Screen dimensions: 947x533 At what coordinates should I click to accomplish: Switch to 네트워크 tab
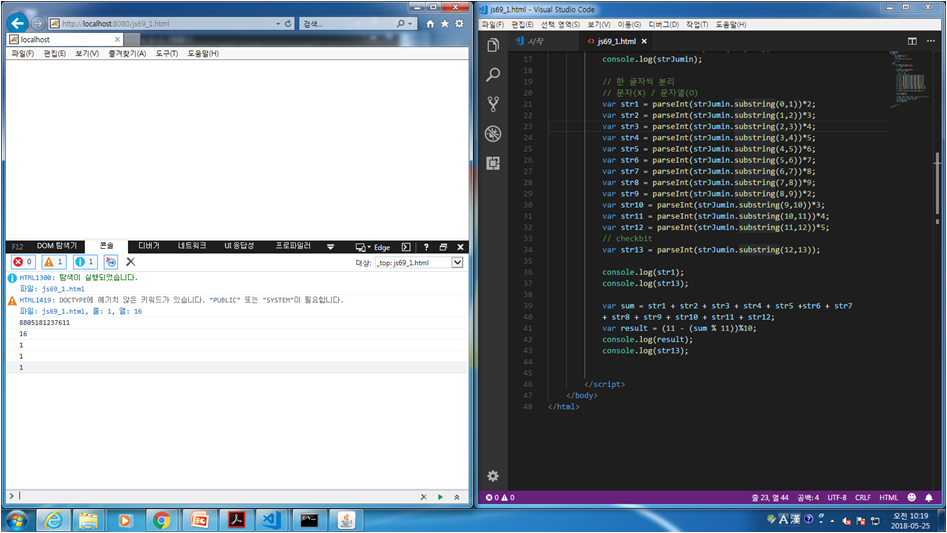pyautogui.click(x=191, y=246)
